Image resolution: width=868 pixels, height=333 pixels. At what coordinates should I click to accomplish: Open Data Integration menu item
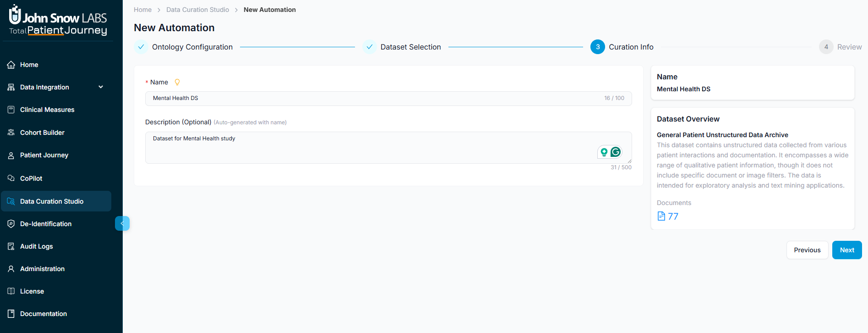pos(56,87)
